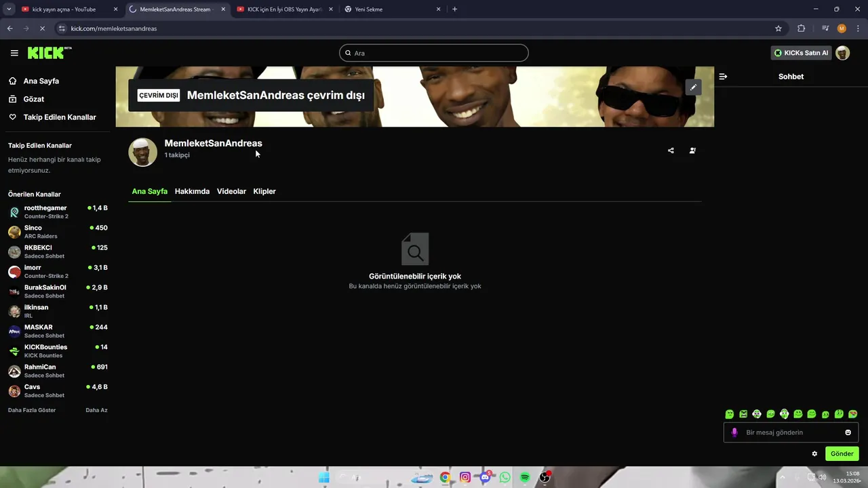The width and height of the screenshot is (868, 488).
Task: Click the Ana Sayfa home icon
Action: [x=12, y=81]
